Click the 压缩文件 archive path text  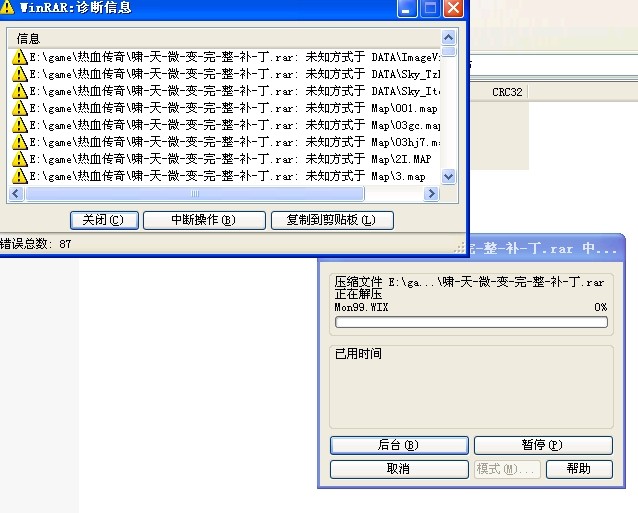coord(470,282)
